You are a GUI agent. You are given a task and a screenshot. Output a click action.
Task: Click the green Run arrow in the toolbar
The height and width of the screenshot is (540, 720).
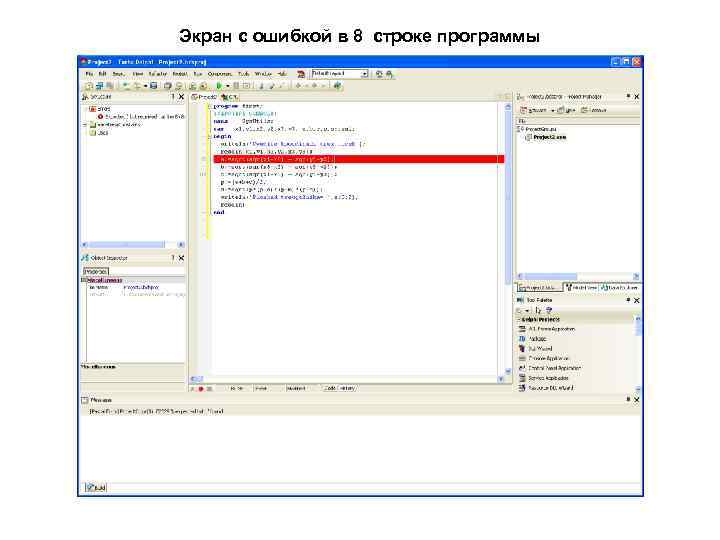219,86
